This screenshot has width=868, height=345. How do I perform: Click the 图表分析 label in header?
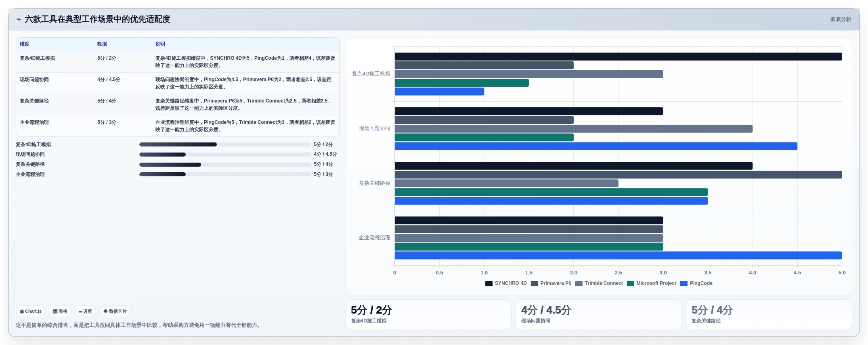pos(841,19)
